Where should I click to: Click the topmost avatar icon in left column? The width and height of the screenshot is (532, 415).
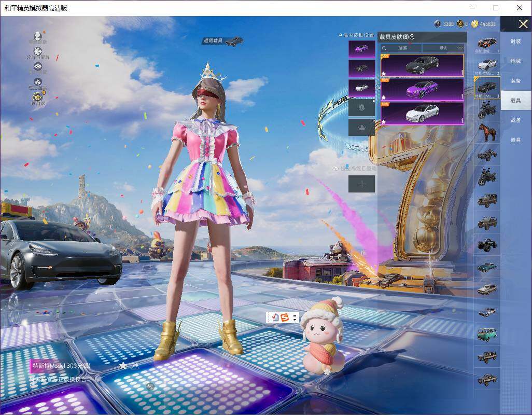coord(38,37)
